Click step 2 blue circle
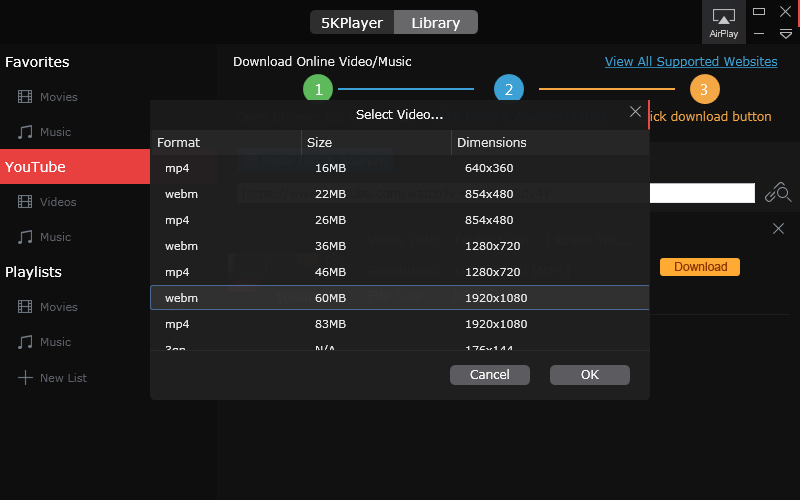The image size is (800, 500). [509, 89]
